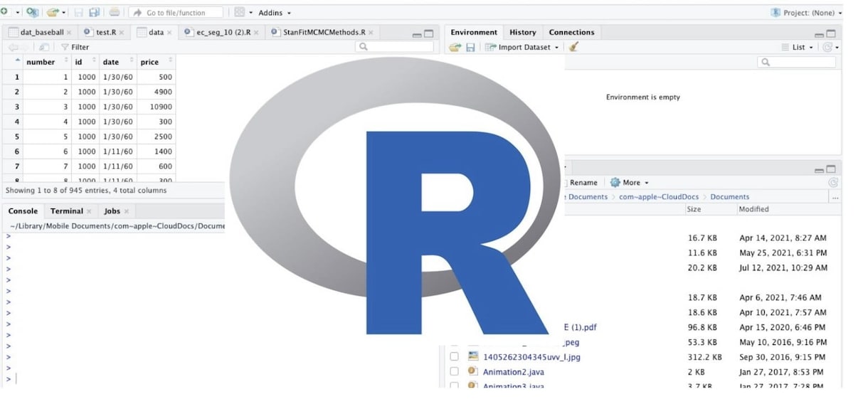The height and width of the screenshot is (404, 868).
Task: Open the Addins dropdown menu
Action: click(x=275, y=13)
